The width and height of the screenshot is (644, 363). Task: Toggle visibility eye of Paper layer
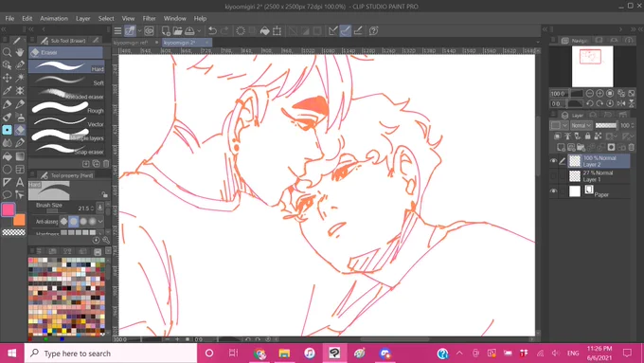[x=554, y=191]
